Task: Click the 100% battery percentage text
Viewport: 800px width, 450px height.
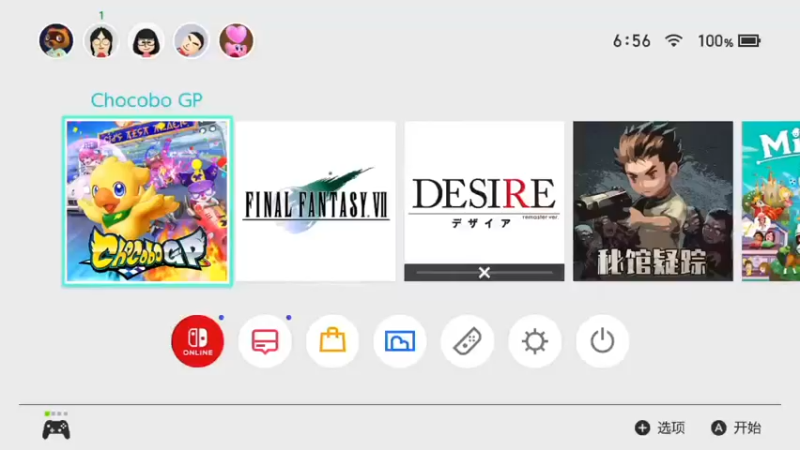Action: point(715,41)
